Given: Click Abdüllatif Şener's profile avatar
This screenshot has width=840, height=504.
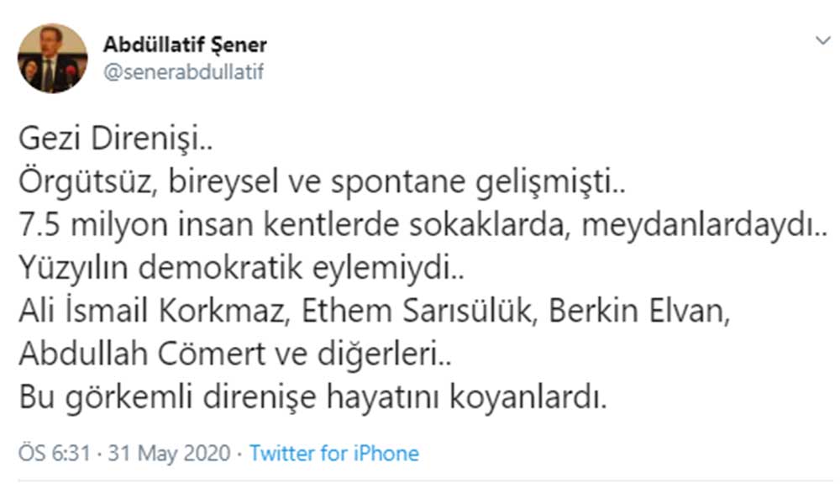Looking at the screenshot, I should 52,58.
